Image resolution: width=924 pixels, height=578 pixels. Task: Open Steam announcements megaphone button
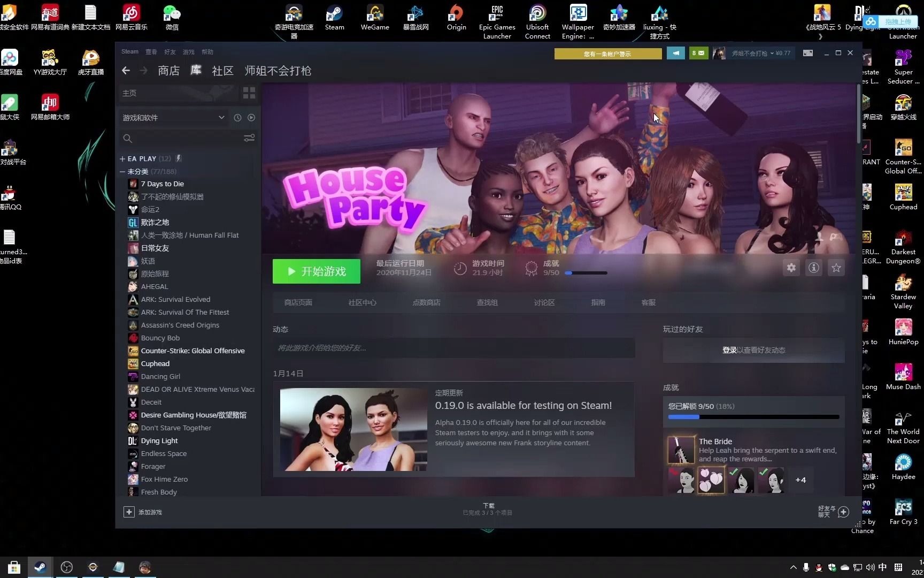click(x=676, y=53)
